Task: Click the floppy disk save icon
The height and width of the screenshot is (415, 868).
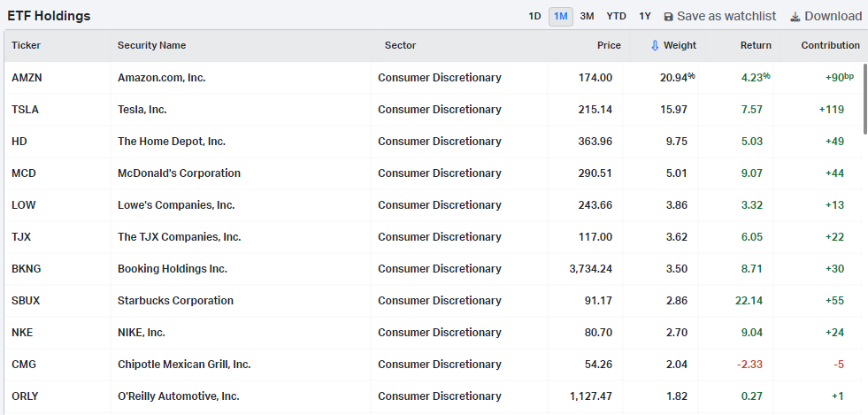Action: coord(668,17)
